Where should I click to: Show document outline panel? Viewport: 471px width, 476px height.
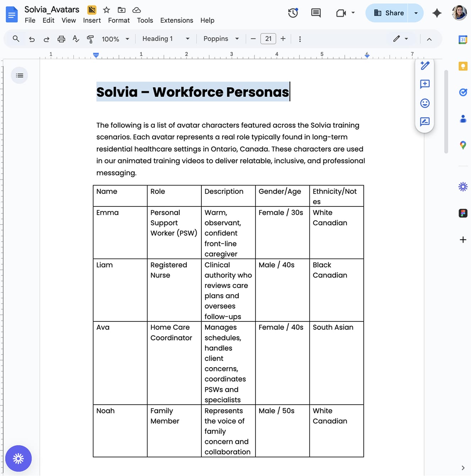[x=20, y=75]
